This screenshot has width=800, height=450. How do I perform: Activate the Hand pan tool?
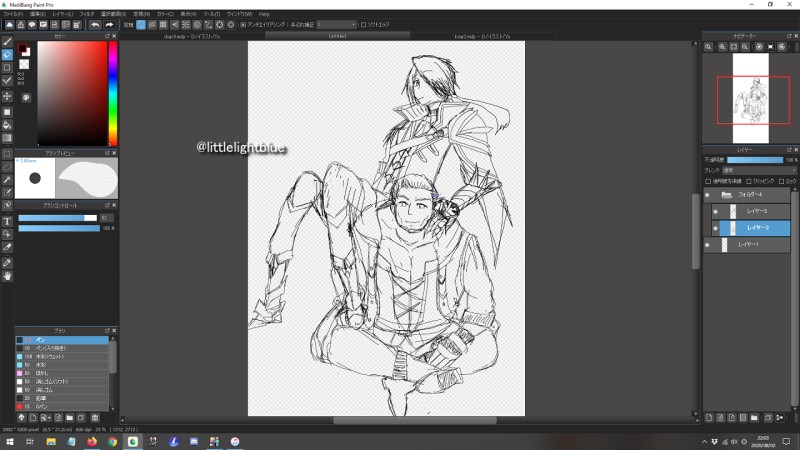coord(7,276)
